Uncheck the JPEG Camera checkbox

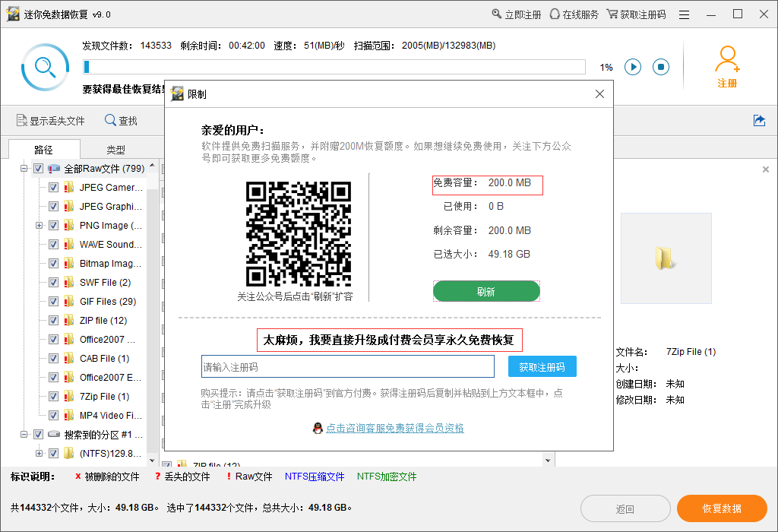click(54, 188)
